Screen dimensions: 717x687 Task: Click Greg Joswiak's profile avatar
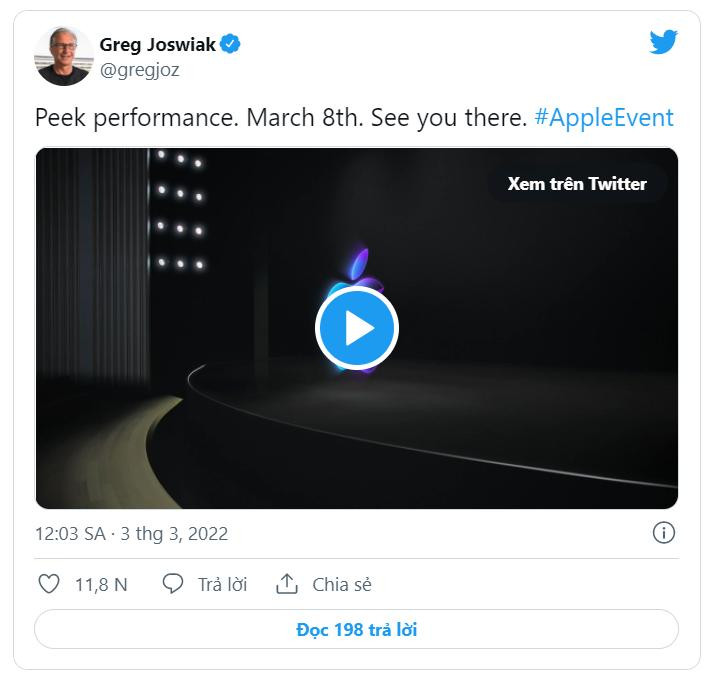click(64, 56)
